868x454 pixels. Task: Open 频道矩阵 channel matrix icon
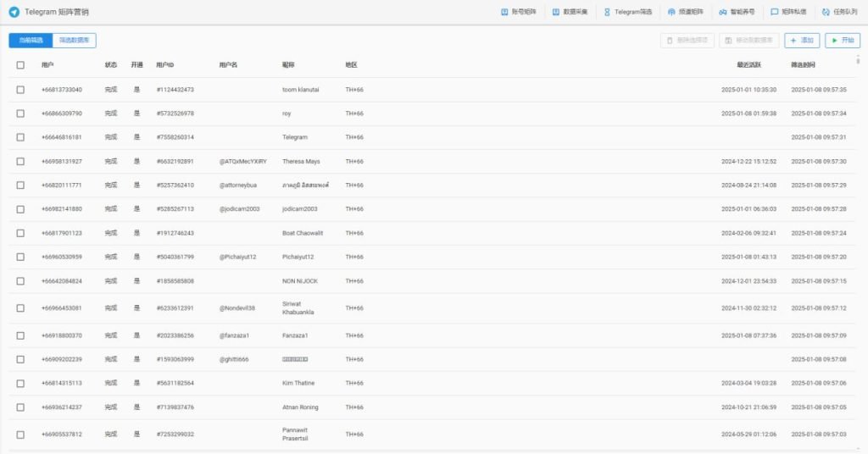[672, 13]
